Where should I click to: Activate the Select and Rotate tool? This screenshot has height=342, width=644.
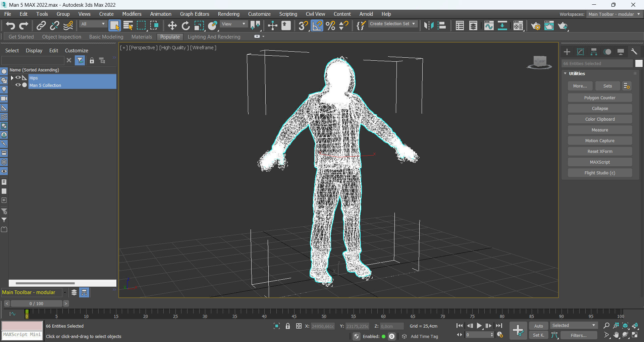[185, 25]
